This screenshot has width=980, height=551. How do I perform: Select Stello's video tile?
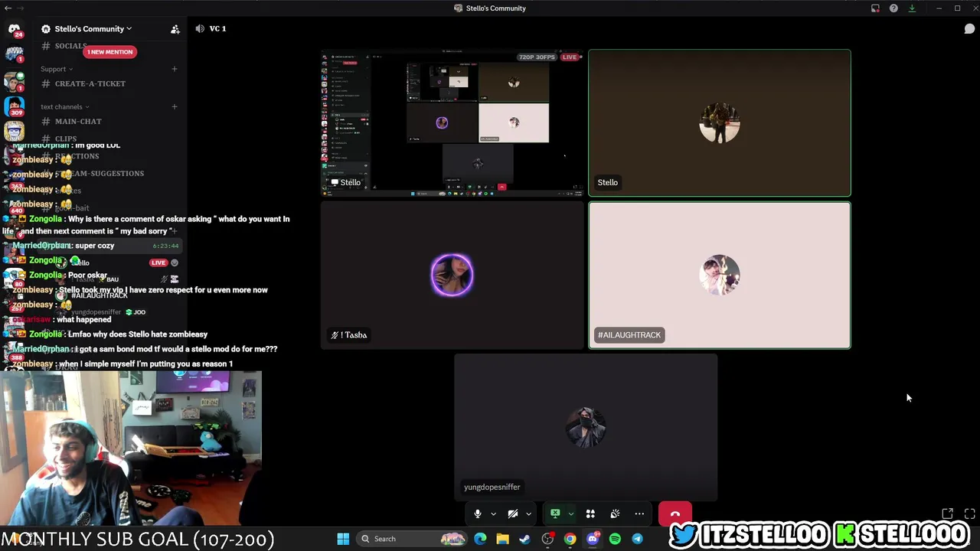point(719,122)
